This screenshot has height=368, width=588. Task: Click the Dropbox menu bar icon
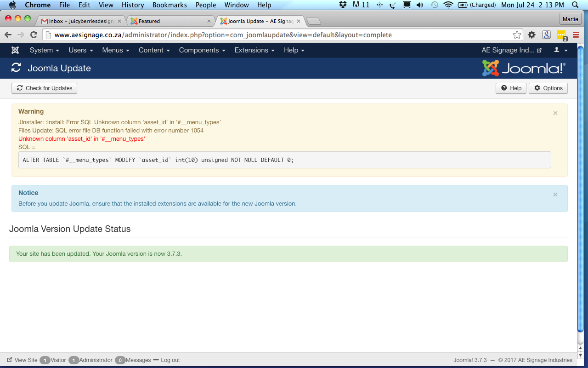click(x=343, y=5)
